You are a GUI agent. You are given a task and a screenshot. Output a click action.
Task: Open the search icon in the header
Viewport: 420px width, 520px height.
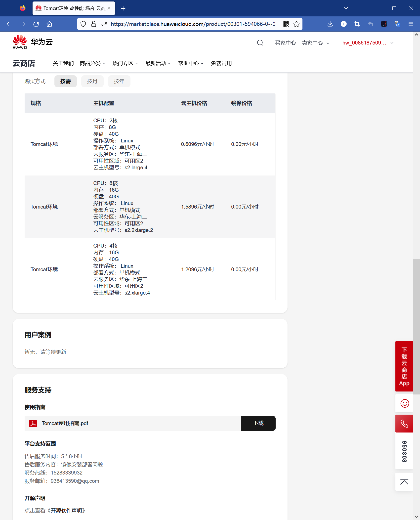coord(260,43)
